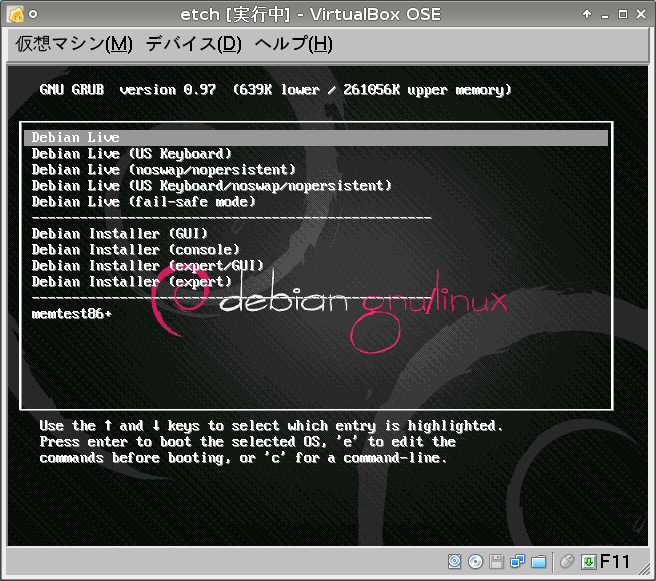Click the hard disk activity icon

[454, 561]
